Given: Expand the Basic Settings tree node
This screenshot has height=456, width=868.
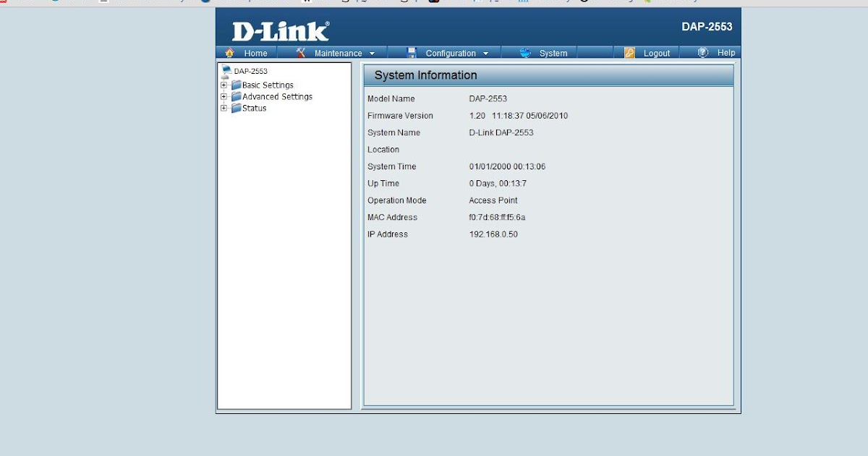Looking at the screenshot, I should tap(224, 85).
